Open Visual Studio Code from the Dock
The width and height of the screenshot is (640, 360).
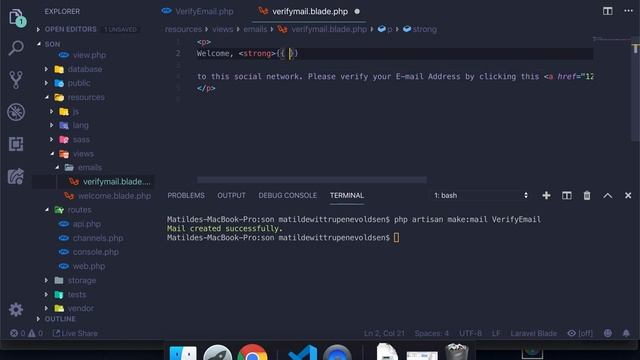pyautogui.click(x=302, y=353)
